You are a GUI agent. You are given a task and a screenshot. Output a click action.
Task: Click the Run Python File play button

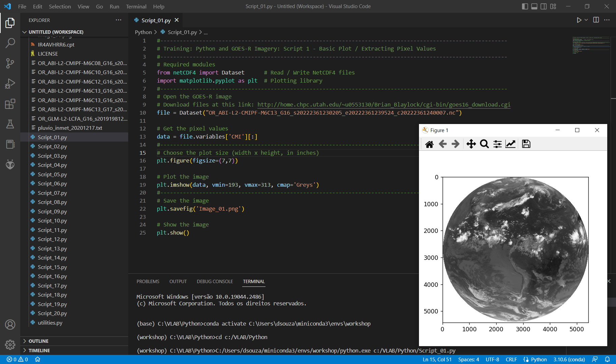tap(579, 20)
